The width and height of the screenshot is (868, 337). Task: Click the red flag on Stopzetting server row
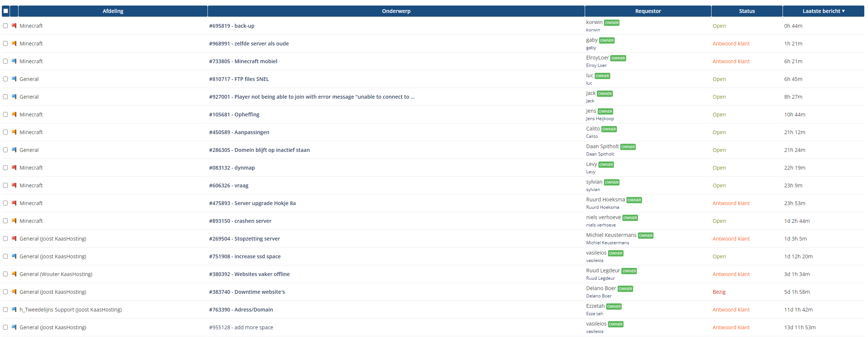coord(14,238)
